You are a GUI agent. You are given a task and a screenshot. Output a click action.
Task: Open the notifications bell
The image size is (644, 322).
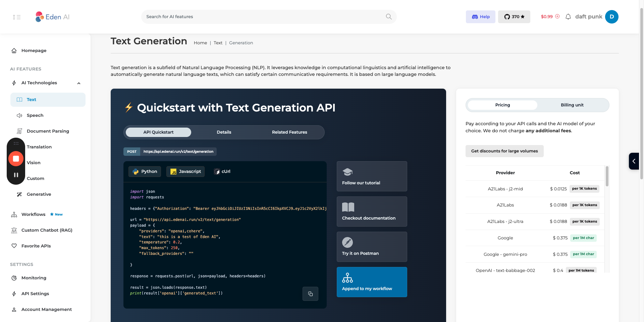click(568, 17)
